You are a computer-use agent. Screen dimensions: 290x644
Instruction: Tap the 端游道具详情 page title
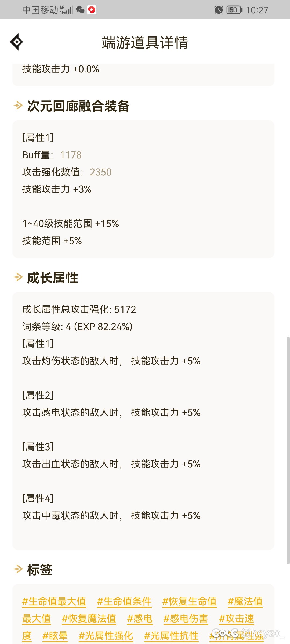pos(145,42)
